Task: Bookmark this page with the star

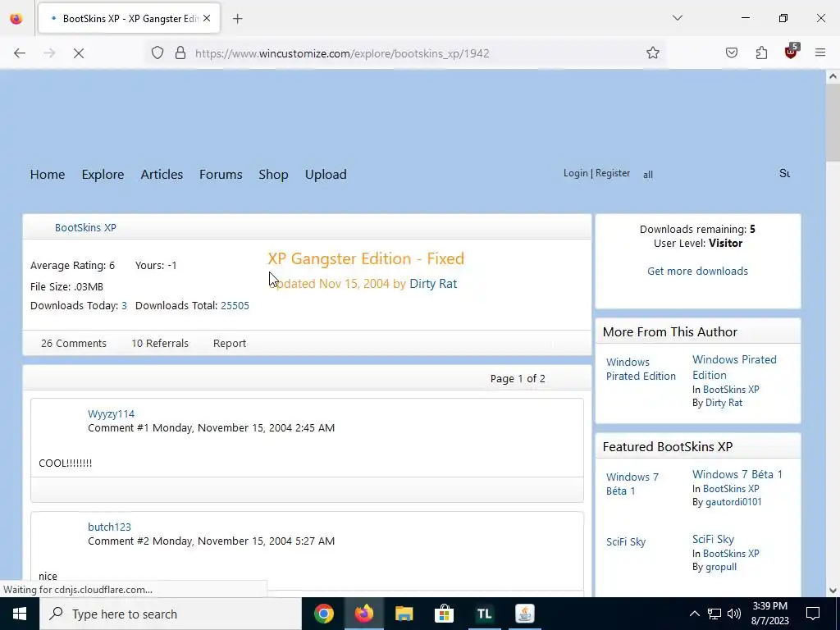Action: [x=652, y=53]
